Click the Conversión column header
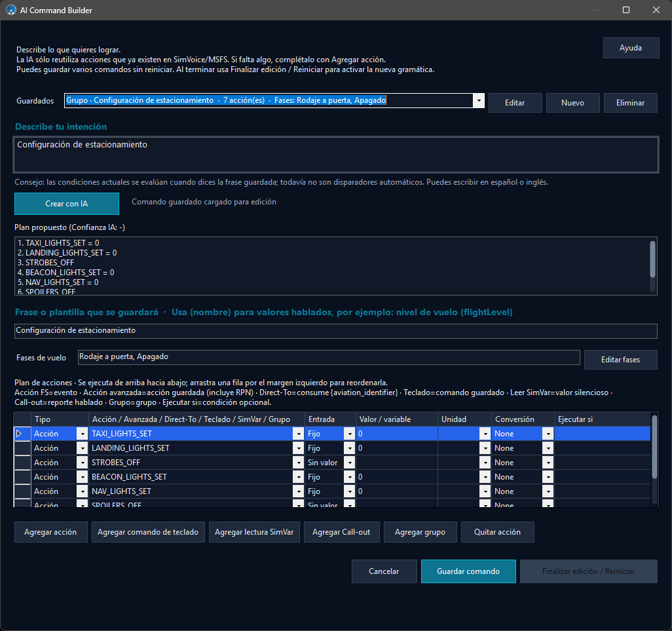Screen dimensions: 672x631 [523, 419]
